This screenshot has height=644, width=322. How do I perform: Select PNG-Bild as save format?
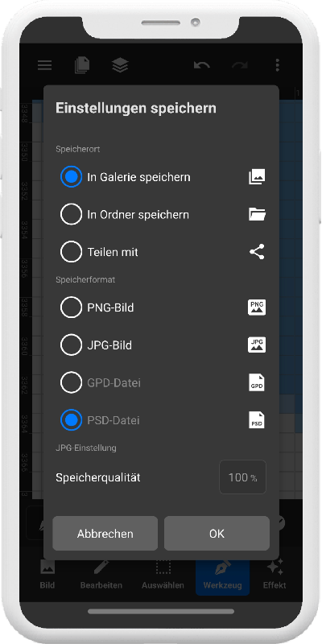(x=71, y=308)
